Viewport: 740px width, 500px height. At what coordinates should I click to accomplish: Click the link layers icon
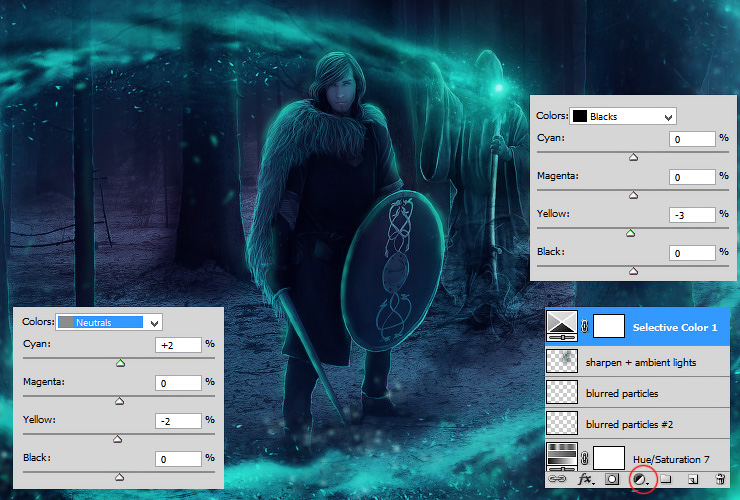(557, 479)
